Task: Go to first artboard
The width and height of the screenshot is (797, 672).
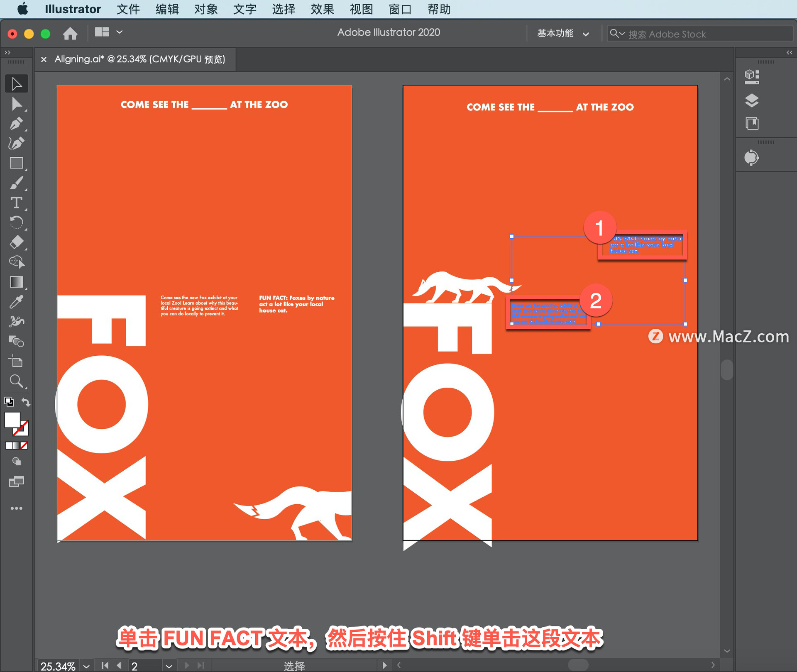Action: [105, 665]
